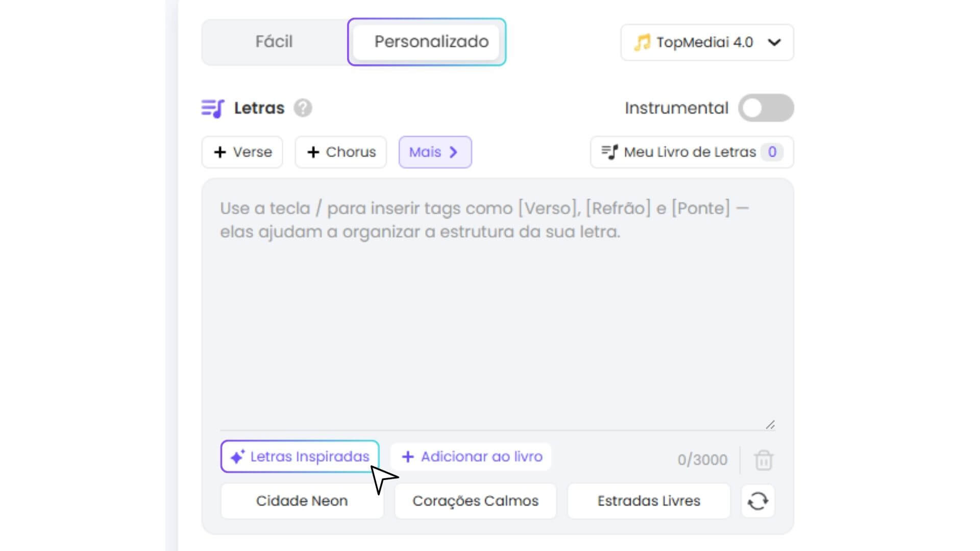
Task: Click the trash icon to clear lyrics
Action: [764, 460]
